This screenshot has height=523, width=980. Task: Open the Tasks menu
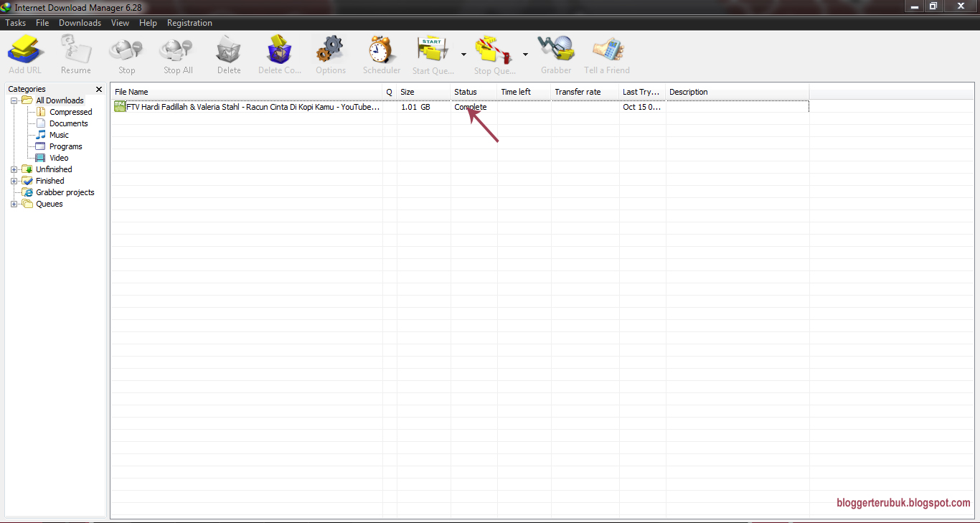coord(15,23)
